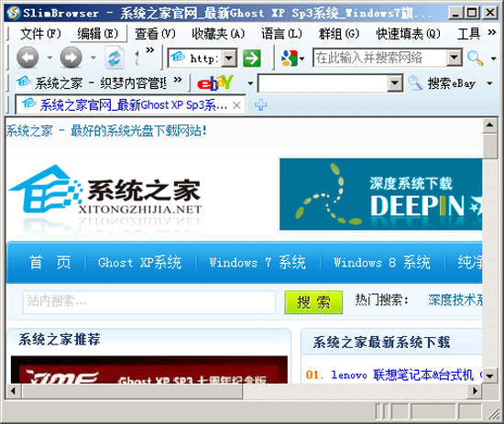
Task: Click the Search eBay magnifier icon
Action: [415, 83]
